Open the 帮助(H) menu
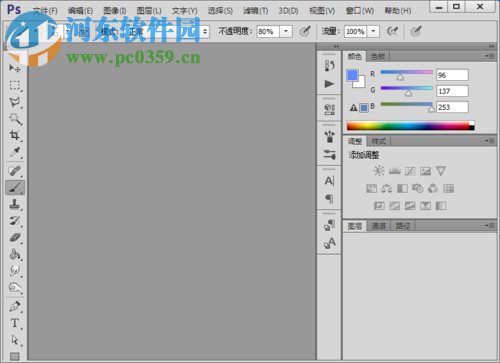This screenshot has height=363, width=500. 398,11
